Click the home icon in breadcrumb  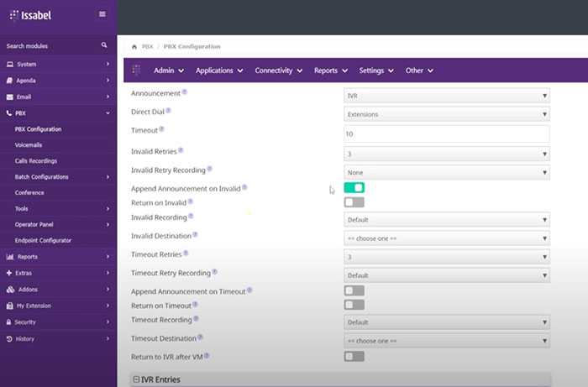tap(134, 47)
